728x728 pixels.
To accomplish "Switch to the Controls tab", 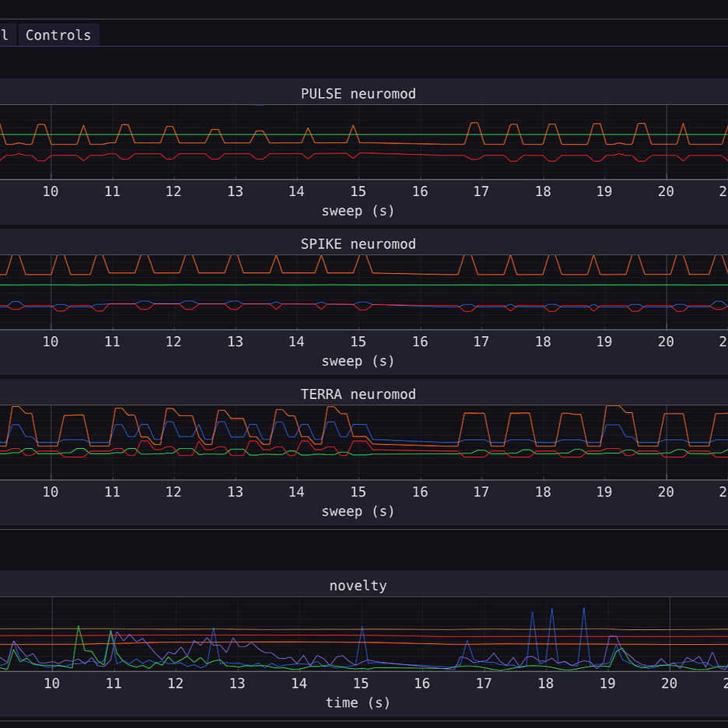I will 58,35.
